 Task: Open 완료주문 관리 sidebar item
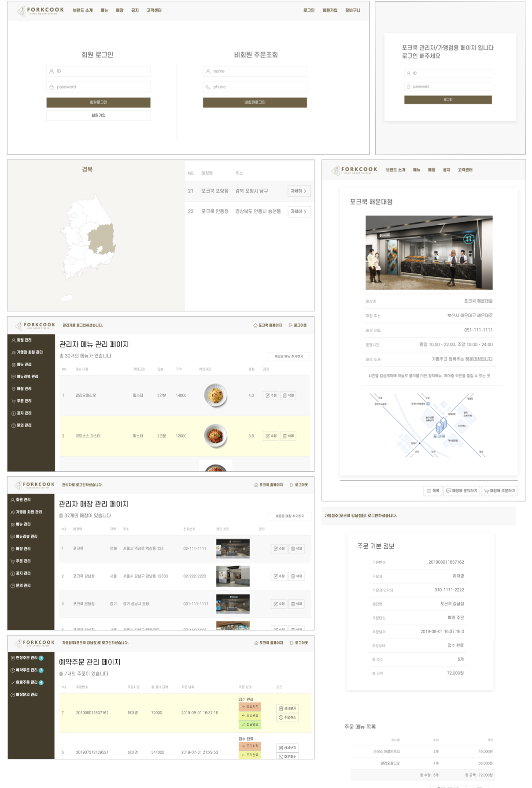27,682
